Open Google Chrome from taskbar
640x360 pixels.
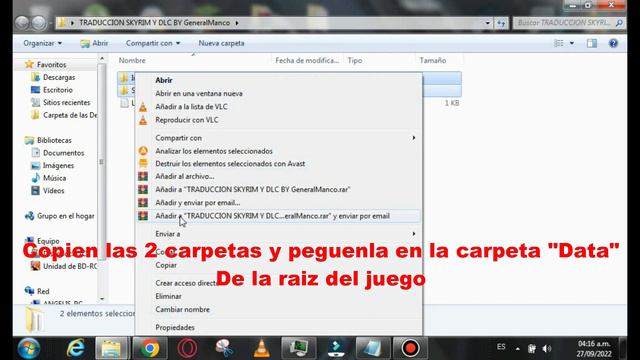point(150,348)
